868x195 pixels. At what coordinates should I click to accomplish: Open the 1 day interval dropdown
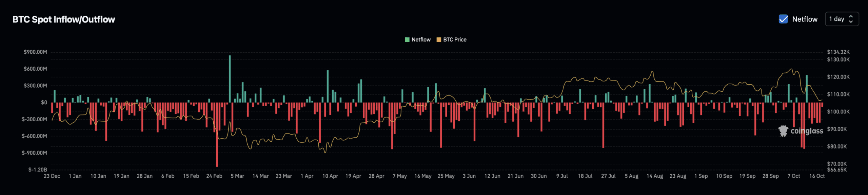[842, 19]
